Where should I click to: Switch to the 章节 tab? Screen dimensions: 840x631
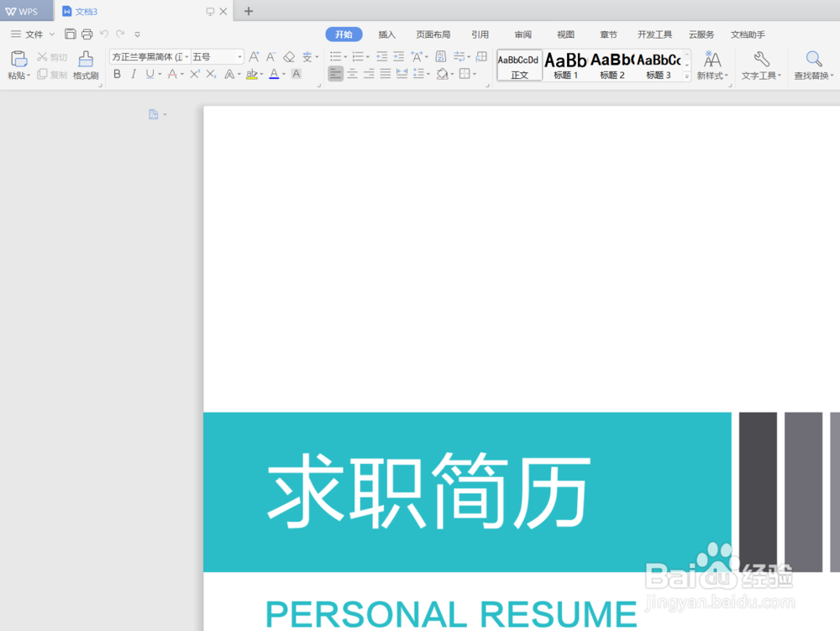click(x=608, y=34)
